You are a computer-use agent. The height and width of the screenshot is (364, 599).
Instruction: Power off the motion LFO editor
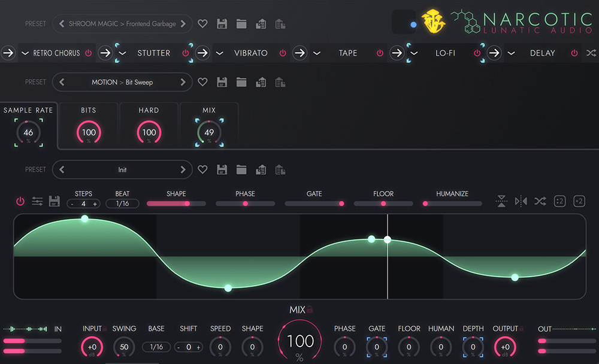point(20,201)
